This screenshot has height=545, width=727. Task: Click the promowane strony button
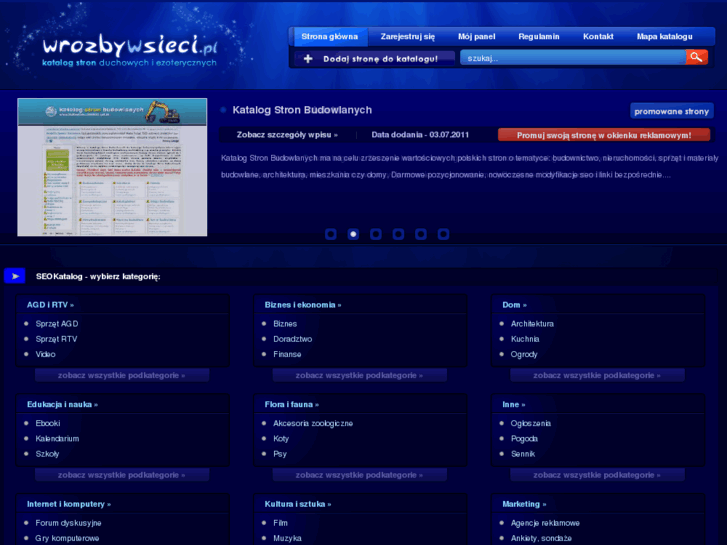tap(671, 111)
